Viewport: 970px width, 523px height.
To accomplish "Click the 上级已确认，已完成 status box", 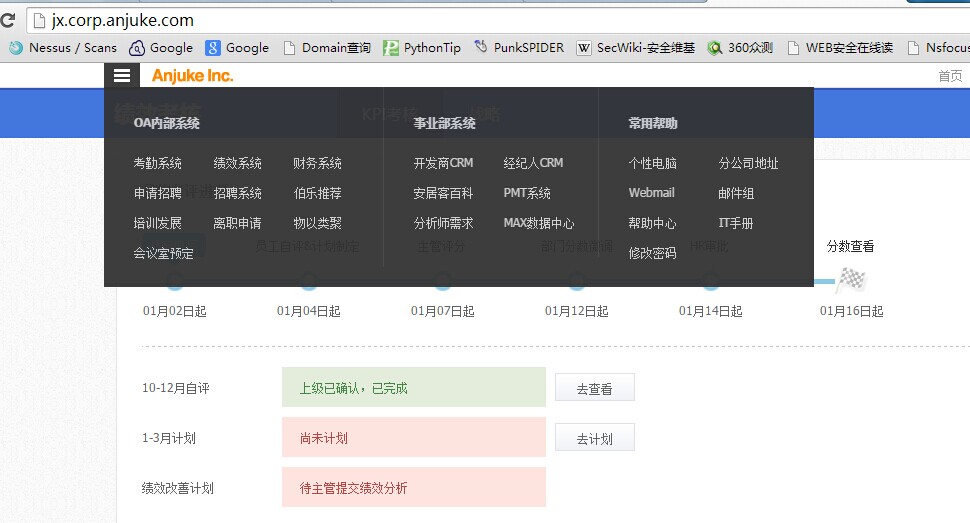I will click(414, 387).
